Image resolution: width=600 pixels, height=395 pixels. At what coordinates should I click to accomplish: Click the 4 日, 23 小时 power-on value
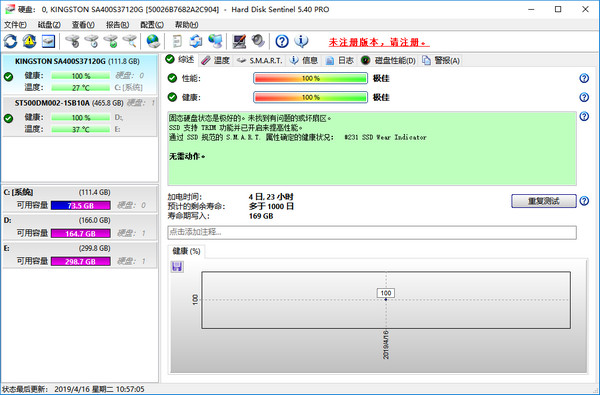pos(271,197)
